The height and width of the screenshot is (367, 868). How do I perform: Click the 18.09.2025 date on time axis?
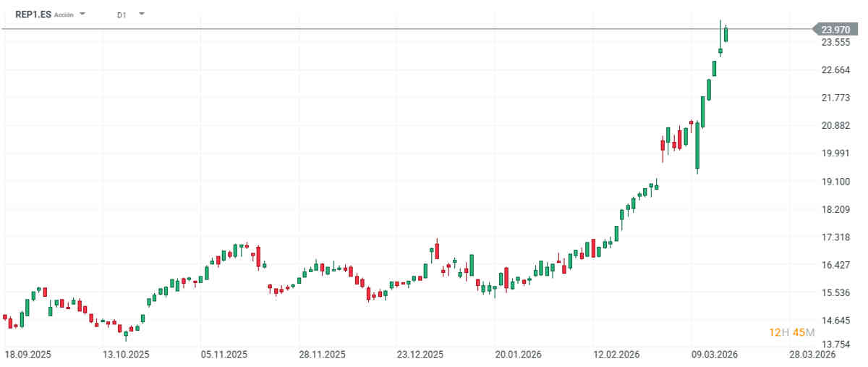click(27, 355)
